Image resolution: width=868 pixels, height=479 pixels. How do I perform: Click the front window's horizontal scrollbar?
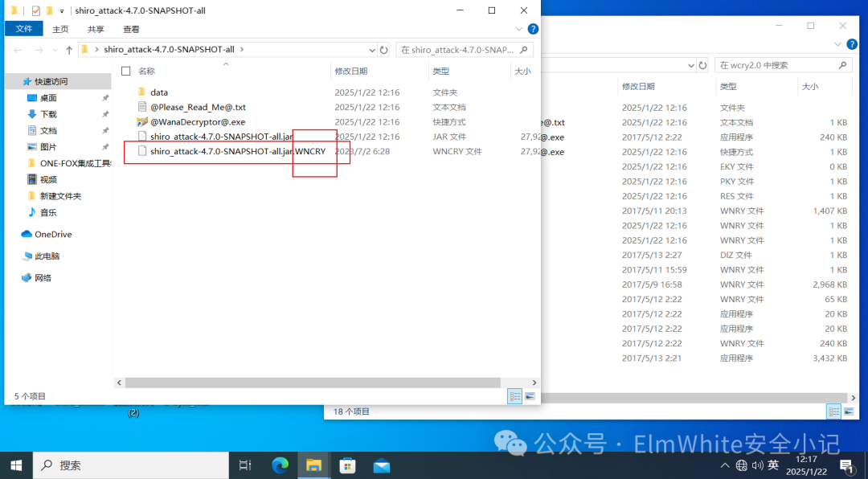312,383
